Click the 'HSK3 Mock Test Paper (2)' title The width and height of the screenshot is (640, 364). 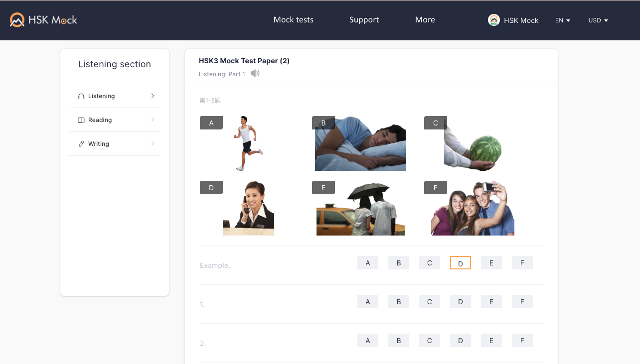tap(244, 61)
